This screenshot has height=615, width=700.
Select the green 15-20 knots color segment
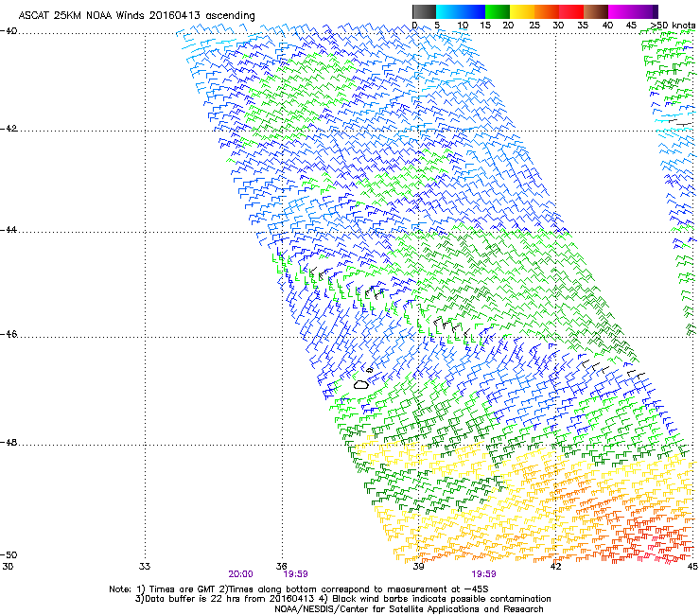[498, 11]
